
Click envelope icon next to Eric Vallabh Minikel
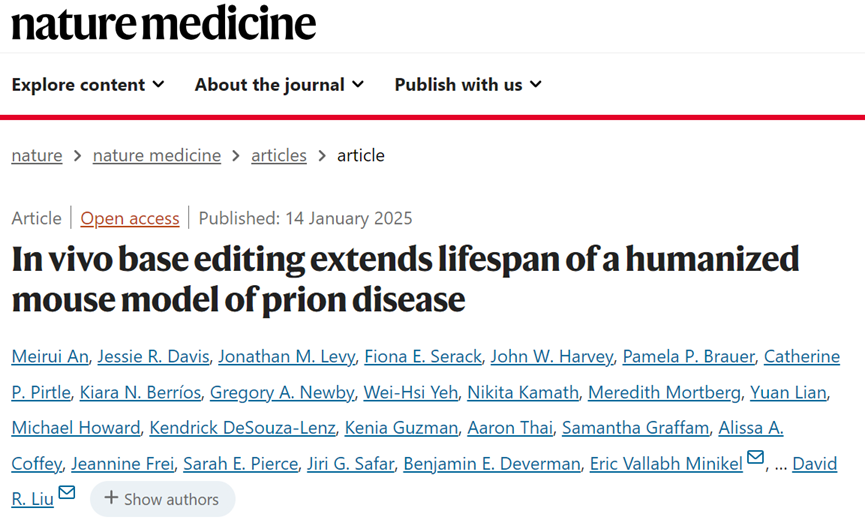(755, 457)
